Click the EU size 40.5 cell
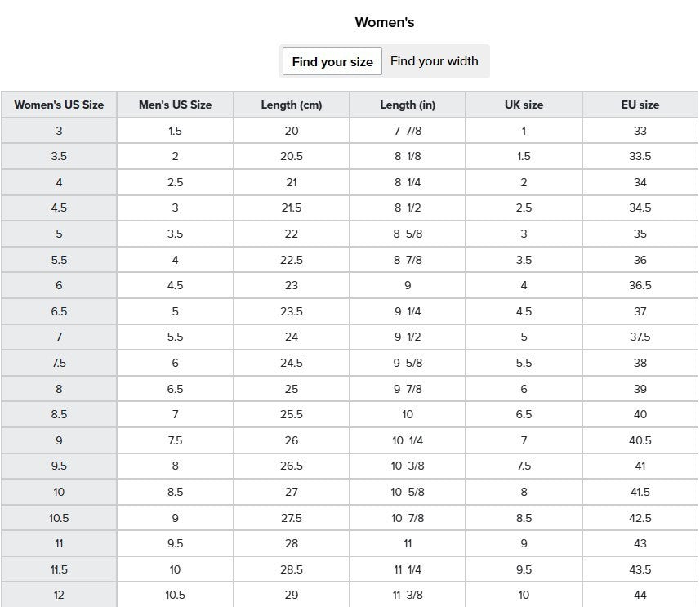 tap(640, 440)
